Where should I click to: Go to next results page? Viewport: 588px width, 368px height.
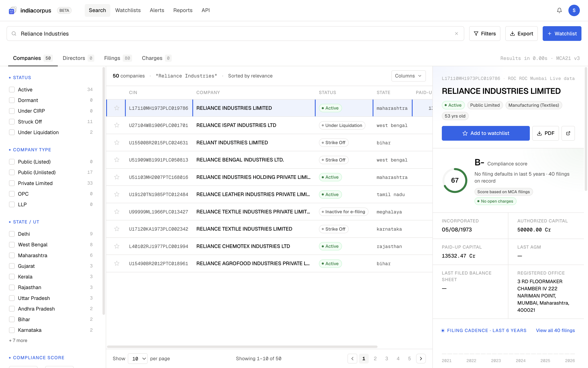[x=421, y=359]
